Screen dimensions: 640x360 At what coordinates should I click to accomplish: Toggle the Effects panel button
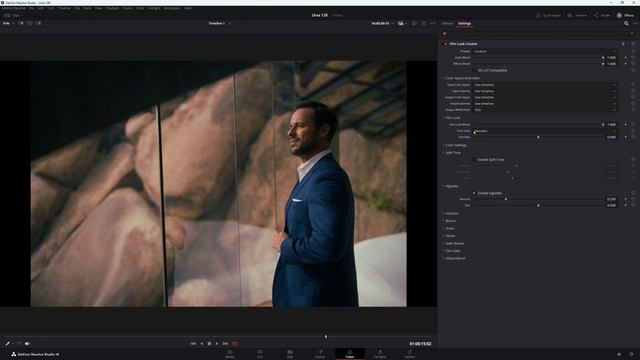pyautogui.click(x=625, y=16)
